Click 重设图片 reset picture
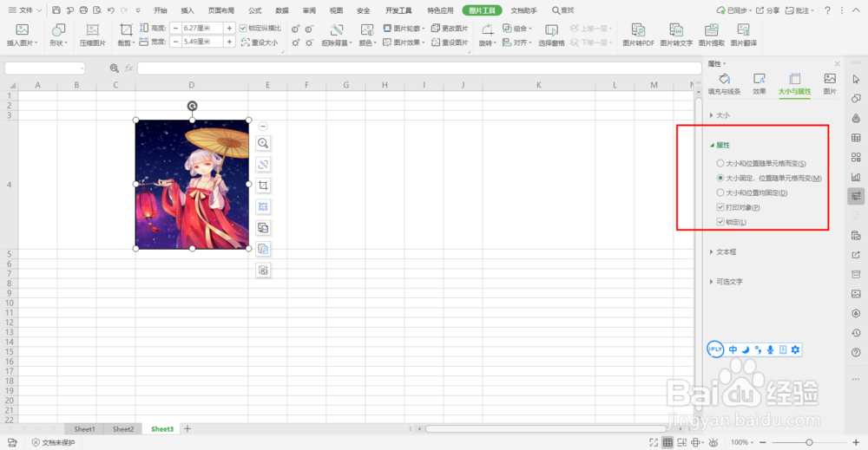This screenshot has width=868, height=450. (x=450, y=42)
